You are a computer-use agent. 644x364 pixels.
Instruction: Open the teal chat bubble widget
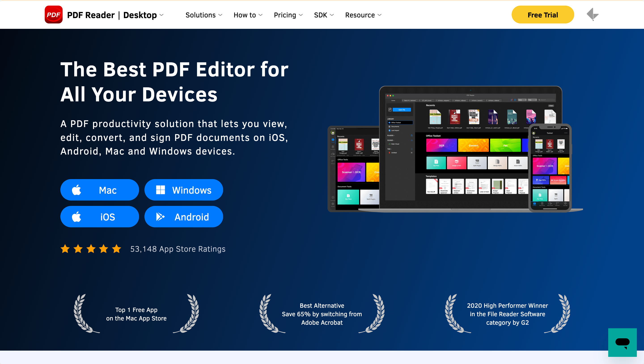coord(622,342)
